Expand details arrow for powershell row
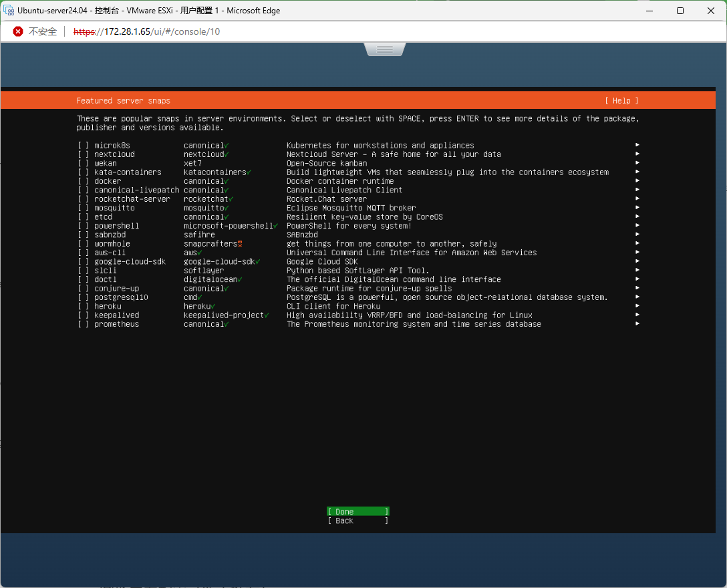The height and width of the screenshot is (588, 727). click(x=637, y=226)
